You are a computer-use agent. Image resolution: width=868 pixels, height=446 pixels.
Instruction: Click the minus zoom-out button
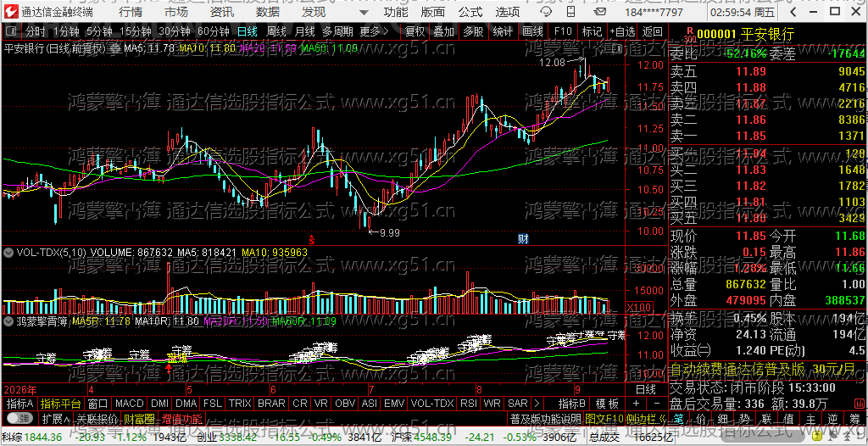click(x=657, y=404)
